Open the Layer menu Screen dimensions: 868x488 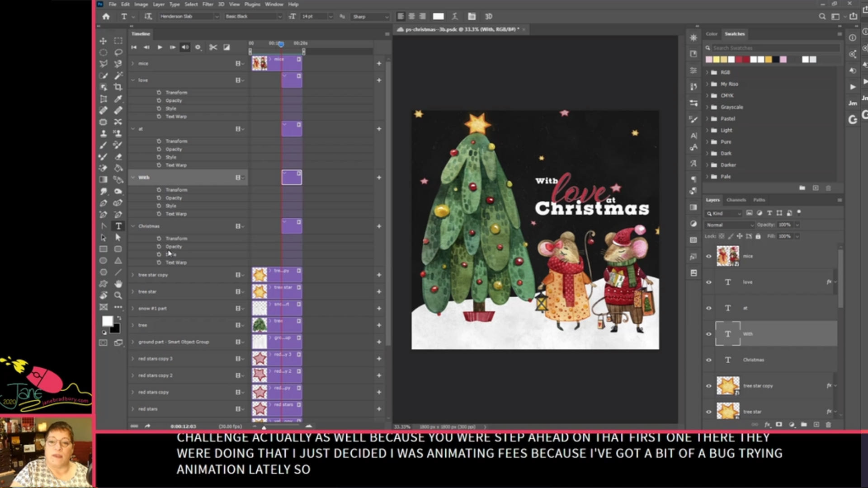pos(159,4)
